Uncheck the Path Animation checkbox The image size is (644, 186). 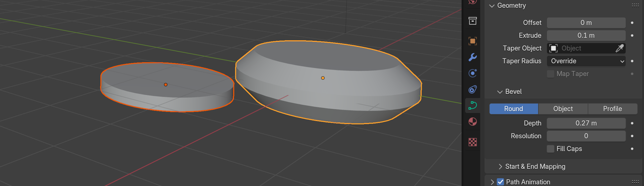(500, 182)
